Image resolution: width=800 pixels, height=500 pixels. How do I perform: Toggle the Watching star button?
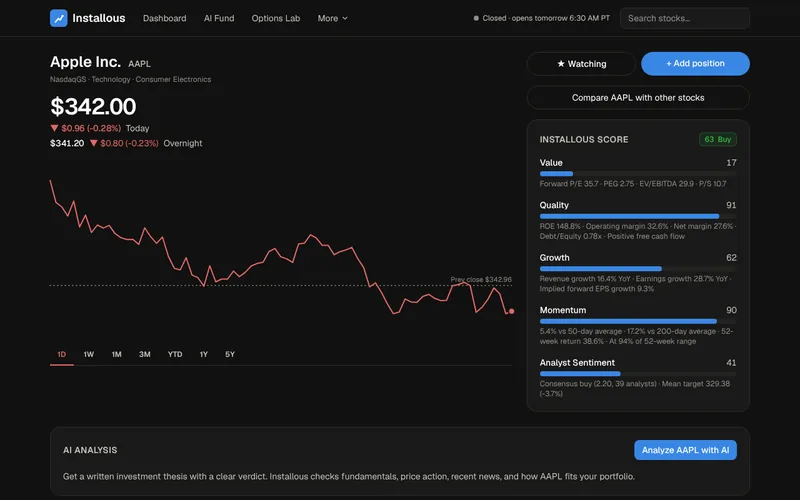pos(581,64)
